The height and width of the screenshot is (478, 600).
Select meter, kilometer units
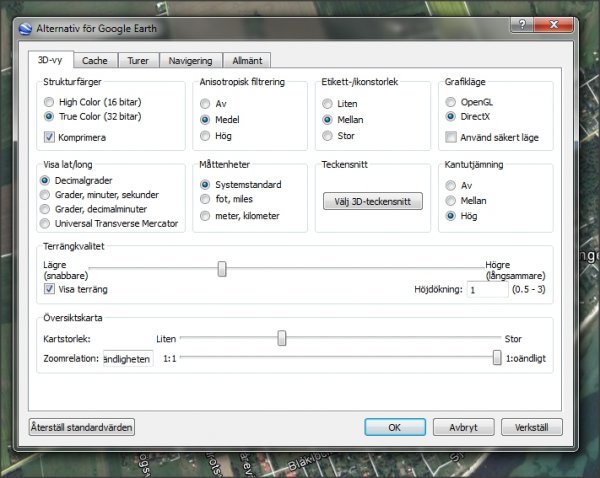point(206,216)
